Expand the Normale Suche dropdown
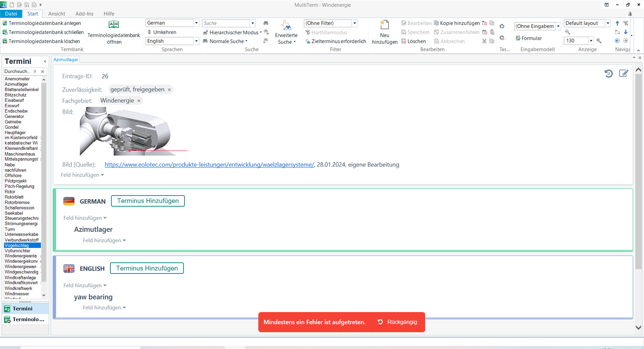644x349 pixels. pyautogui.click(x=246, y=41)
